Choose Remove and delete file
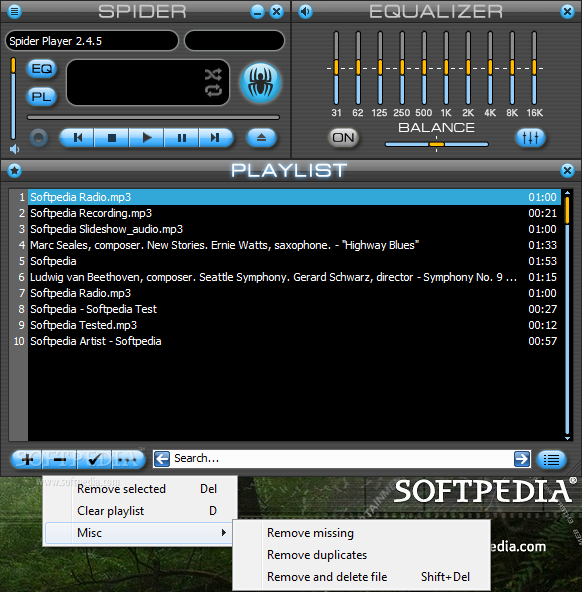Image resolution: width=582 pixels, height=592 pixels. click(x=362, y=577)
